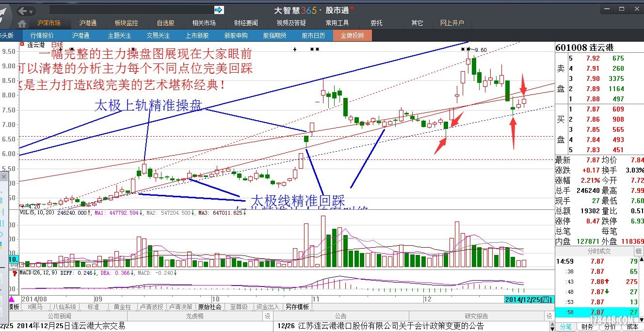
Task: Open the 沪深市场 menu
Action: click(x=49, y=23)
